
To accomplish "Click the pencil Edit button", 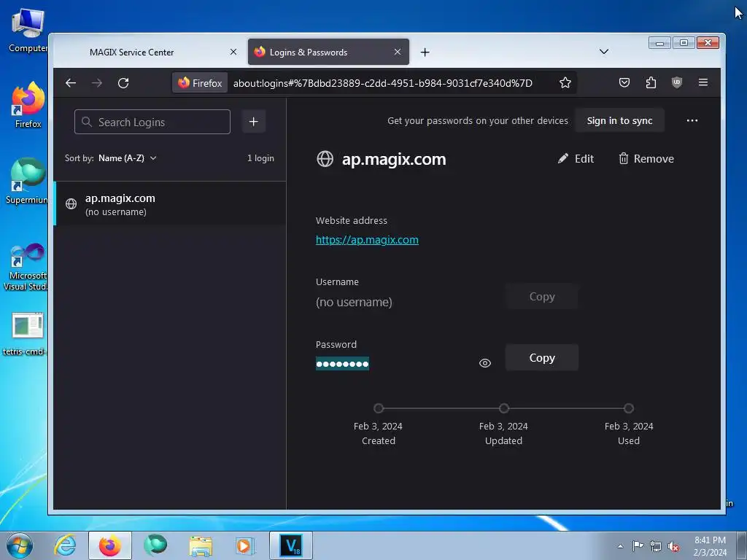I will point(576,158).
